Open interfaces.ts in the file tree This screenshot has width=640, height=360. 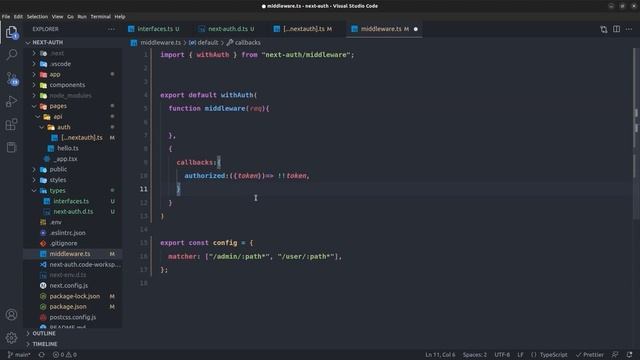coord(71,201)
